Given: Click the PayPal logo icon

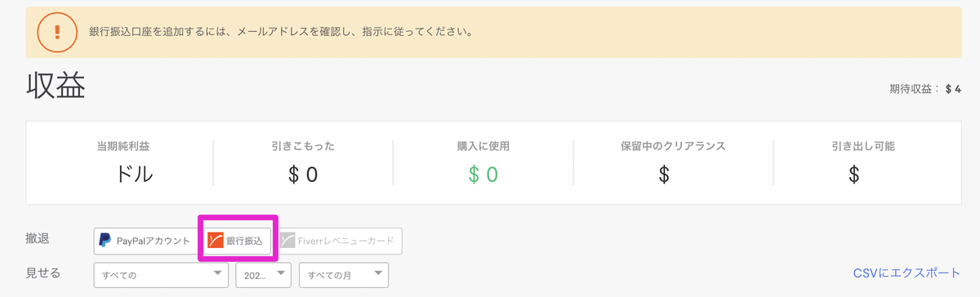Looking at the screenshot, I should click(x=105, y=241).
